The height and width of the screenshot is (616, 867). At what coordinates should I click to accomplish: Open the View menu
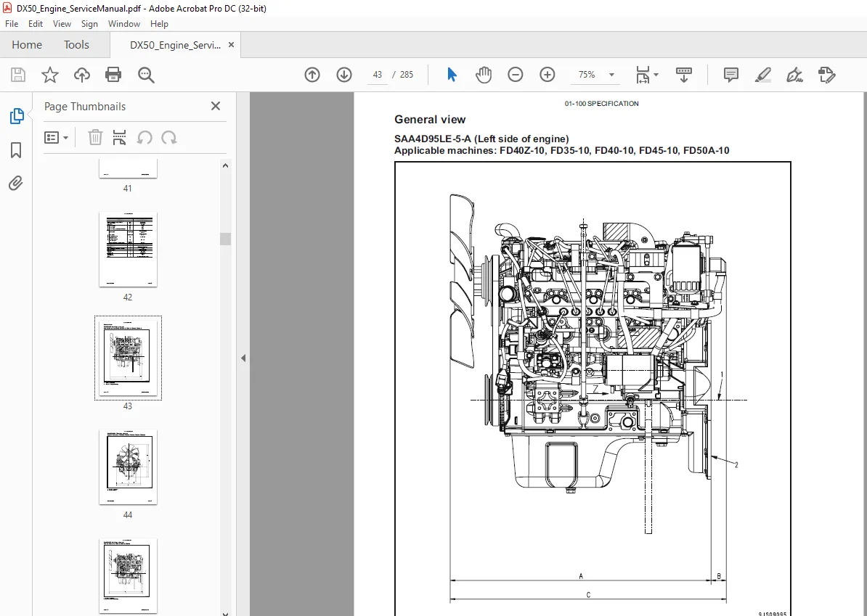click(62, 24)
